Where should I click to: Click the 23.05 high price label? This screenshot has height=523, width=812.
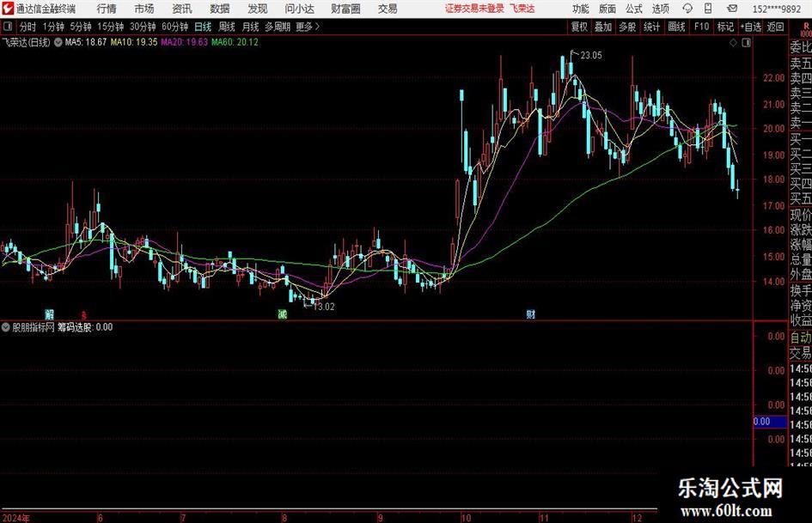591,56
